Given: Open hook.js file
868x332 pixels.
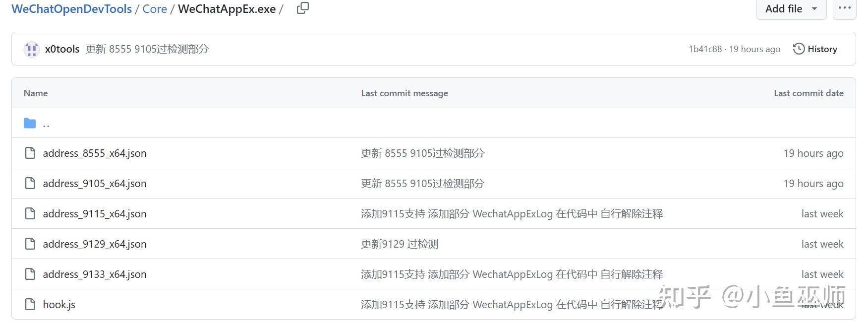Looking at the screenshot, I should click(59, 305).
